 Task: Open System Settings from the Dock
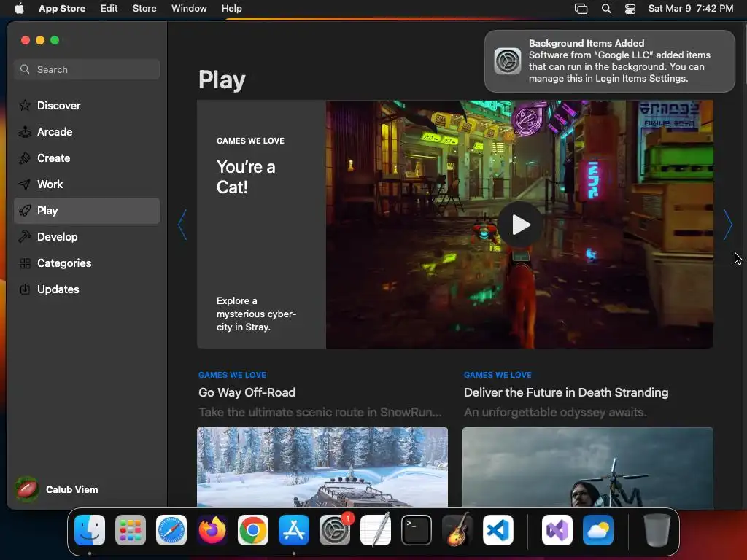click(x=335, y=530)
